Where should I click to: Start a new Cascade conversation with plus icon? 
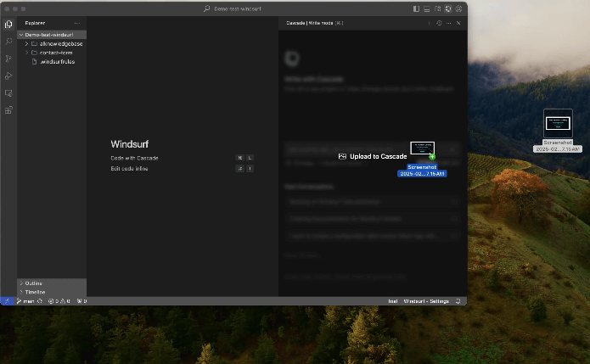(x=429, y=23)
